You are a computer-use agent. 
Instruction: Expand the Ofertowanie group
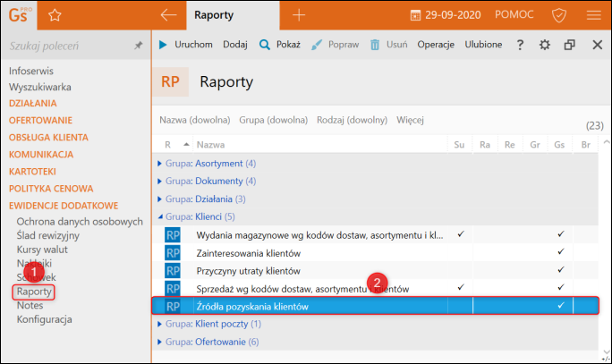pos(160,342)
